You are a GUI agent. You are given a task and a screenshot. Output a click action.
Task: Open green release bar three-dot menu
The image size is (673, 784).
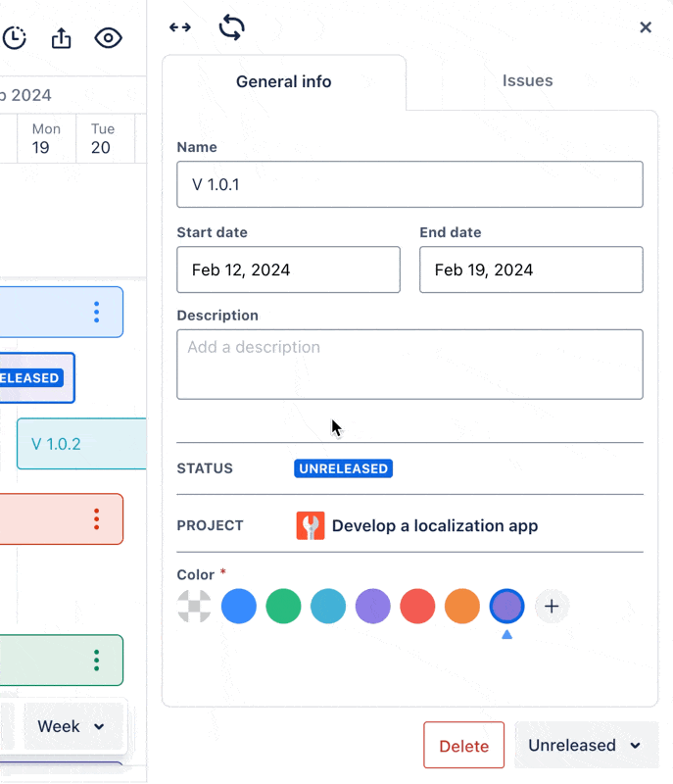tap(96, 661)
